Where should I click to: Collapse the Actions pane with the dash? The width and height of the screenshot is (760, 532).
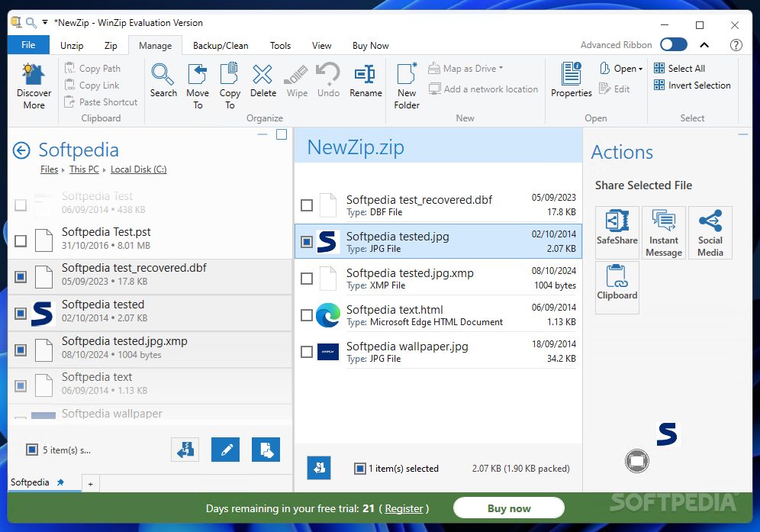tap(743, 134)
